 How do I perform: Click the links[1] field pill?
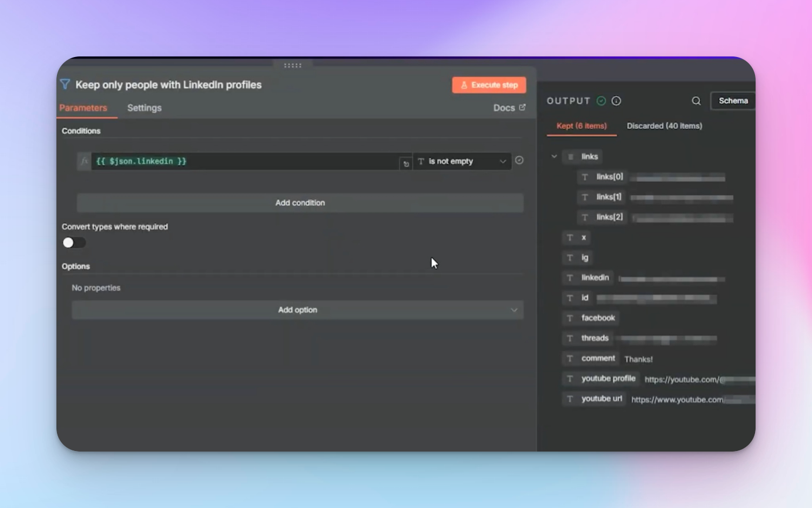click(x=602, y=197)
